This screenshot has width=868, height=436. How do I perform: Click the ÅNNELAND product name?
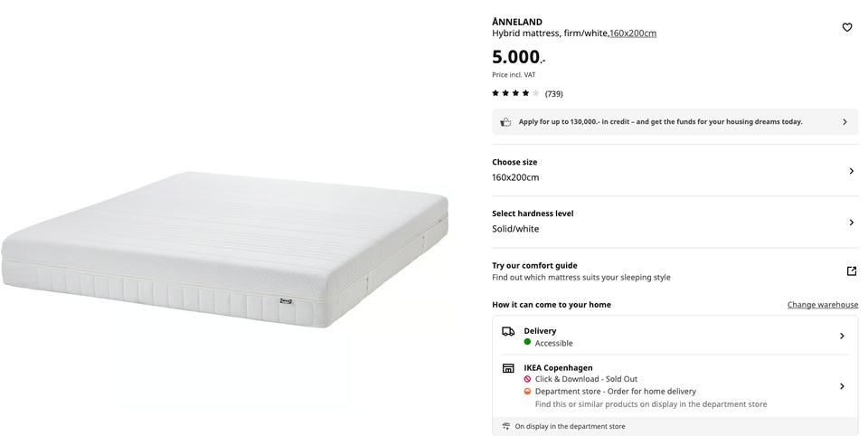517,21
